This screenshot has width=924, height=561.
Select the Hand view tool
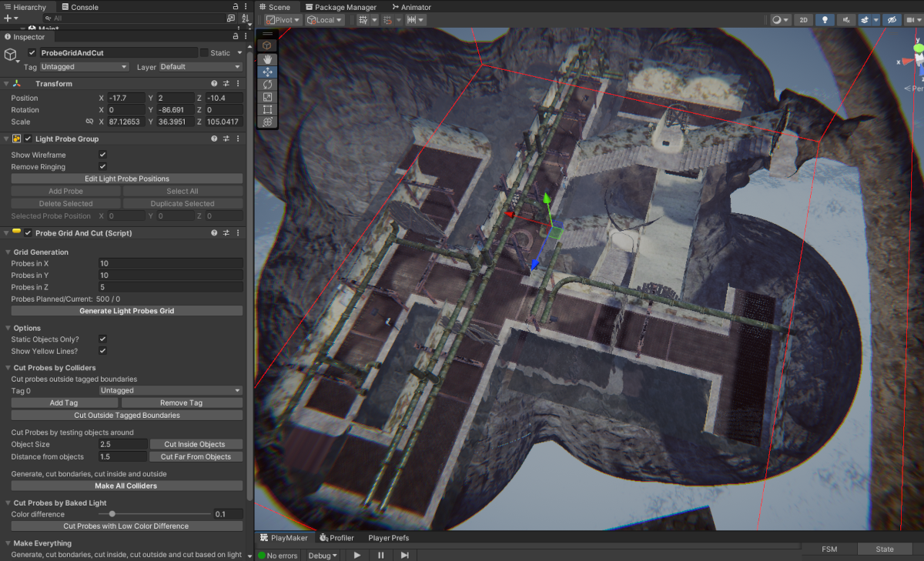coord(267,58)
